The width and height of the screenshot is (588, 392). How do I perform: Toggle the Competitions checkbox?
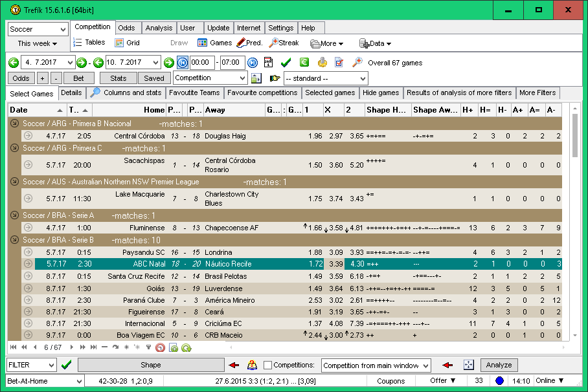click(268, 365)
